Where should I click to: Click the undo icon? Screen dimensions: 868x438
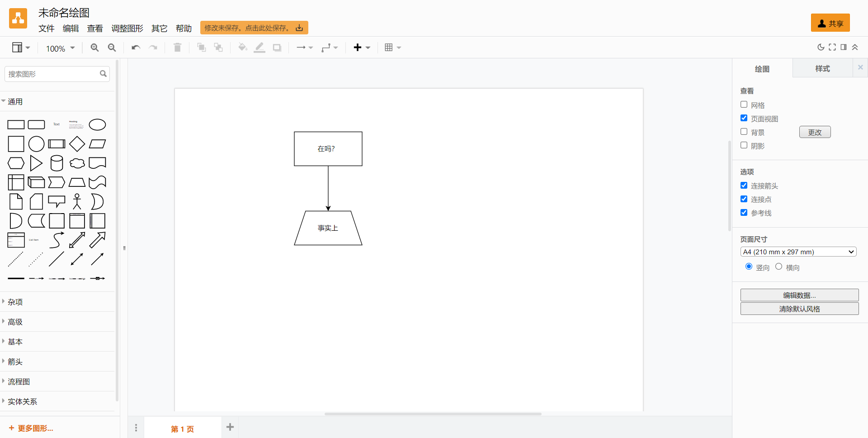[136, 47]
